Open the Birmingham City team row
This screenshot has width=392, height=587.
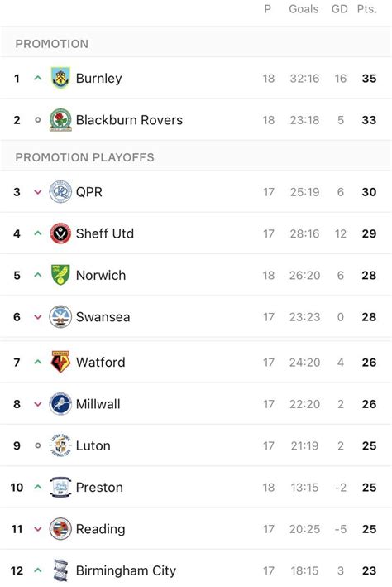196,570
